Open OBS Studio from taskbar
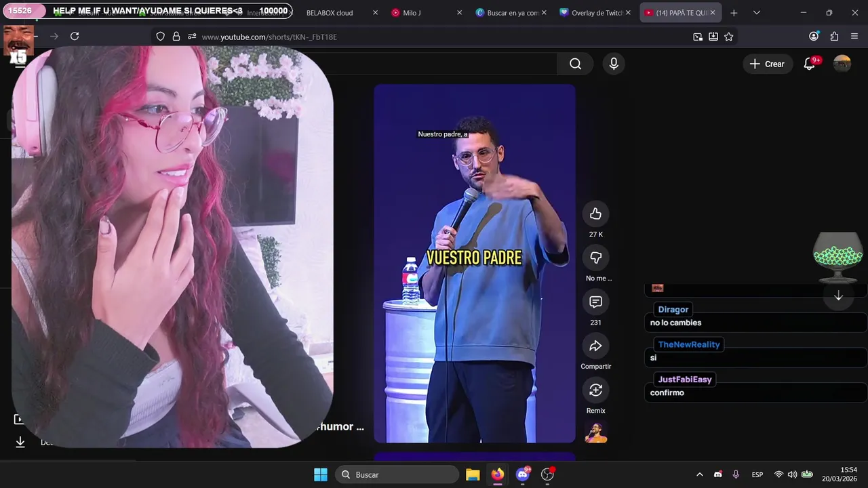 pos(548,474)
